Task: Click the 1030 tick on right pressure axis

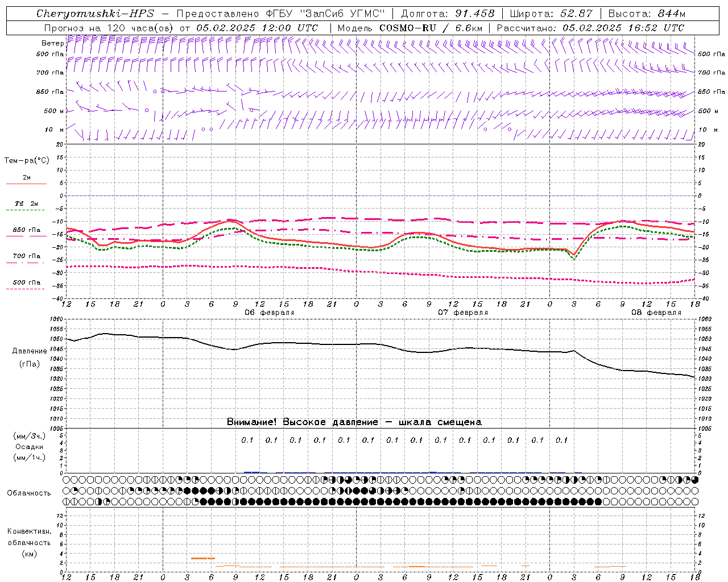Action: [x=705, y=379]
